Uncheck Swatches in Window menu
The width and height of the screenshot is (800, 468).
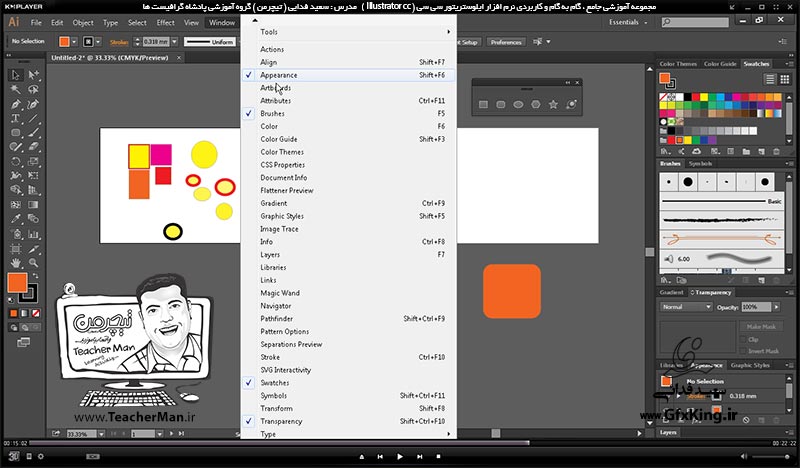tap(348, 383)
